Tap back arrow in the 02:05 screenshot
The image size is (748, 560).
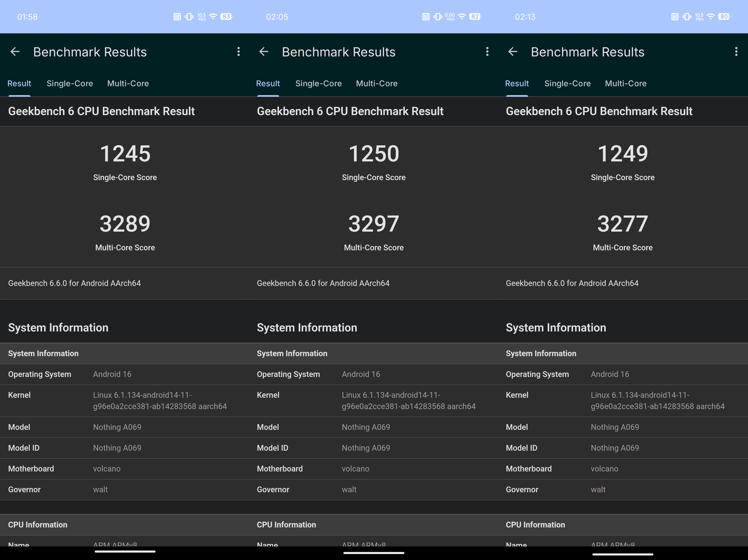(264, 52)
